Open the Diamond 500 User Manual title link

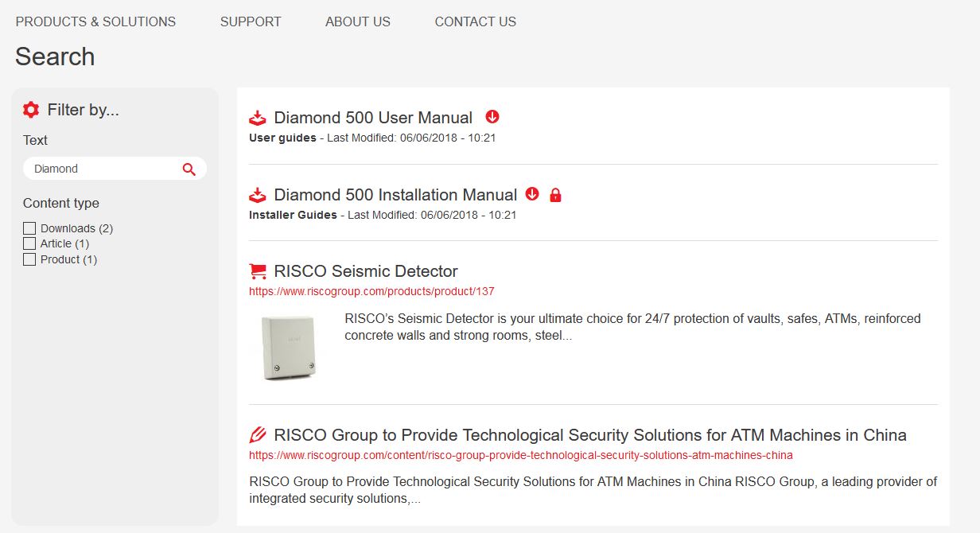point(373,118)
